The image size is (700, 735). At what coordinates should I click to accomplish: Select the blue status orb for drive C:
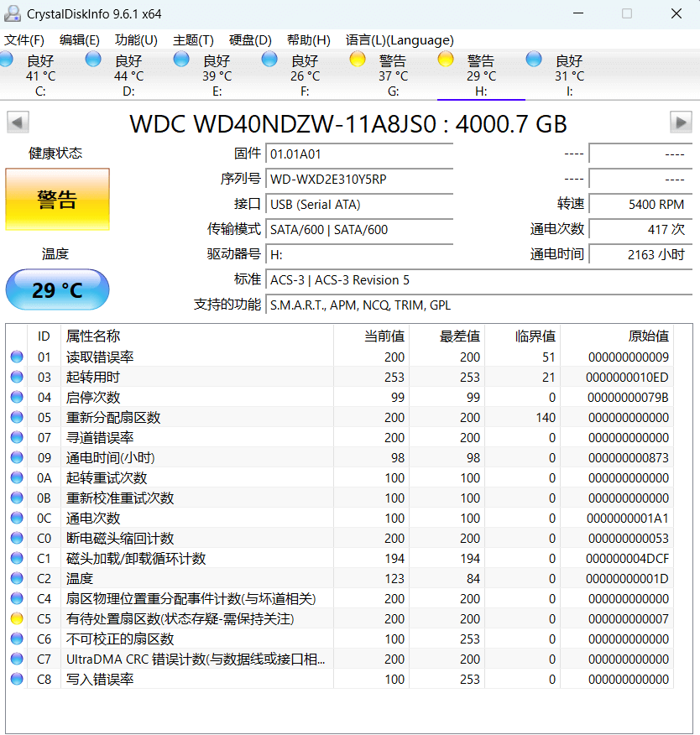click(x=6, y=59)
